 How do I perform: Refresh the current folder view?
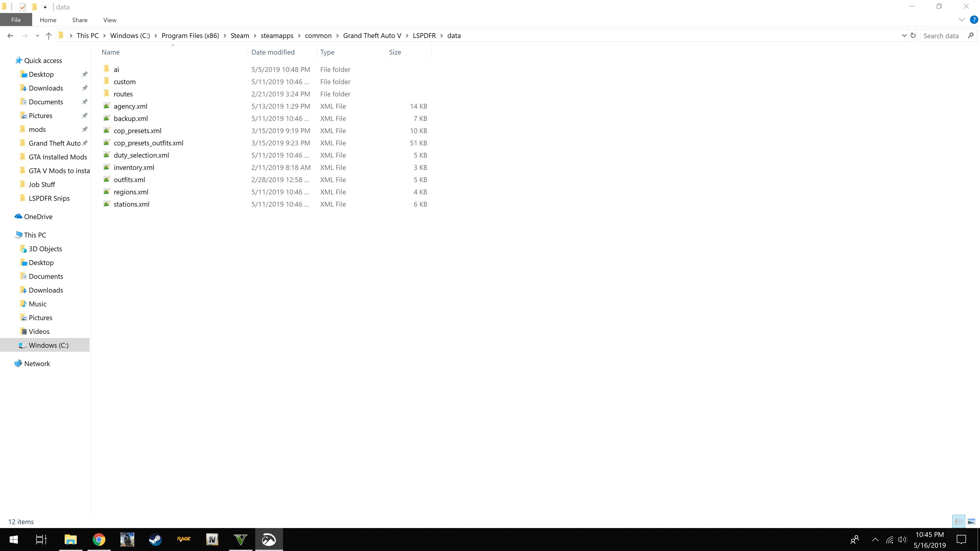913,36
